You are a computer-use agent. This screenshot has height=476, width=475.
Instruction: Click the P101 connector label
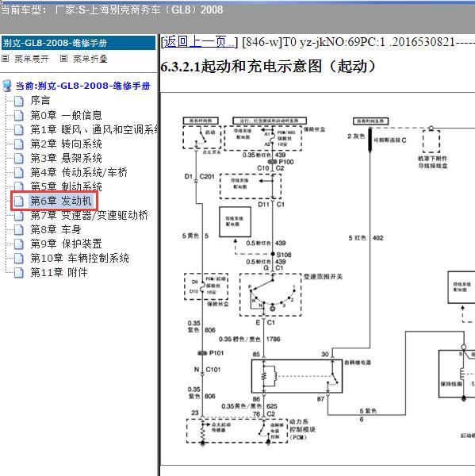click(216, 353)
